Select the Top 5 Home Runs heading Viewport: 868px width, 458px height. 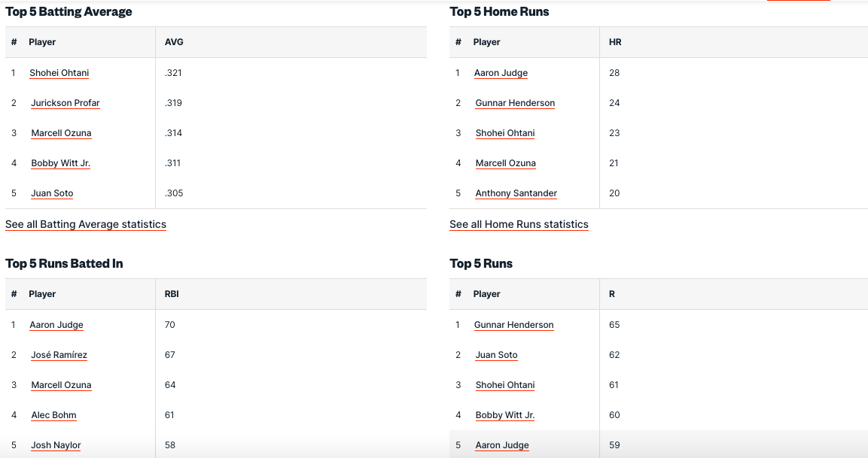click(x=499, y=11)
